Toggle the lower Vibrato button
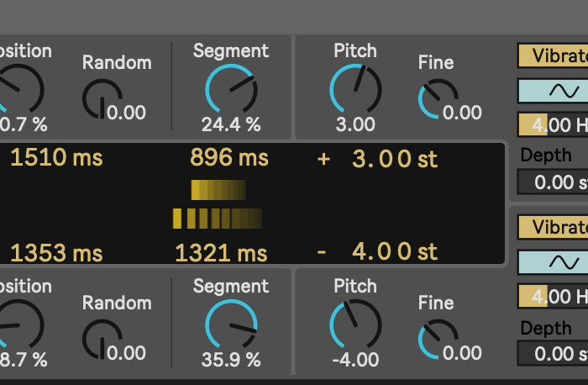The height and width of the screenshot is (385, 588). pos(553,227)
